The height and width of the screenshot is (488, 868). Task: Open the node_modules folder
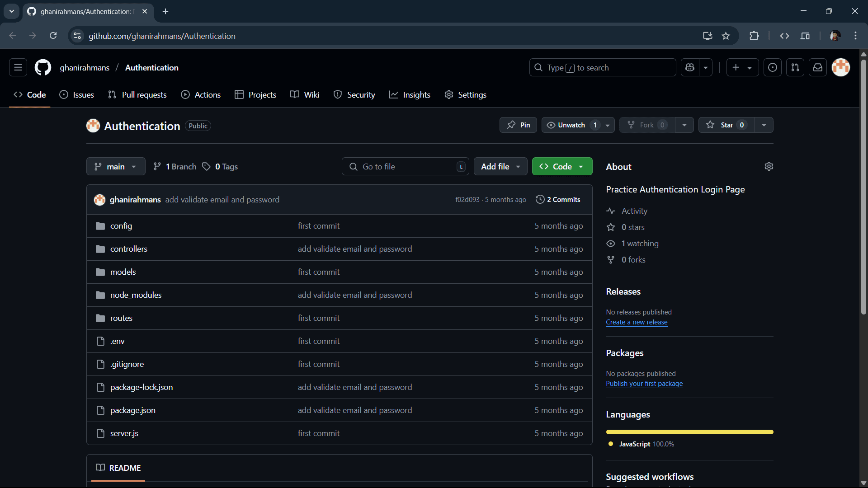136,295
